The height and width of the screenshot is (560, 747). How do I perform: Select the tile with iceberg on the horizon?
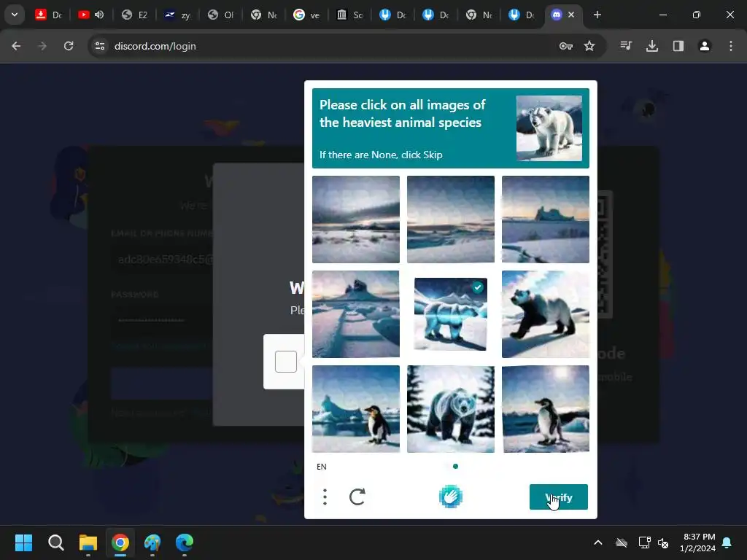coord(546,219)
